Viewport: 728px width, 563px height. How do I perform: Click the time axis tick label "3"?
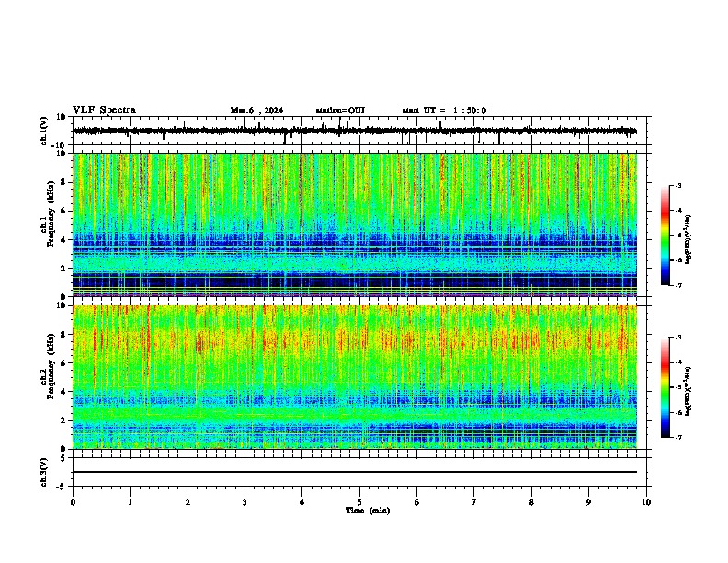tap(245, 502)
